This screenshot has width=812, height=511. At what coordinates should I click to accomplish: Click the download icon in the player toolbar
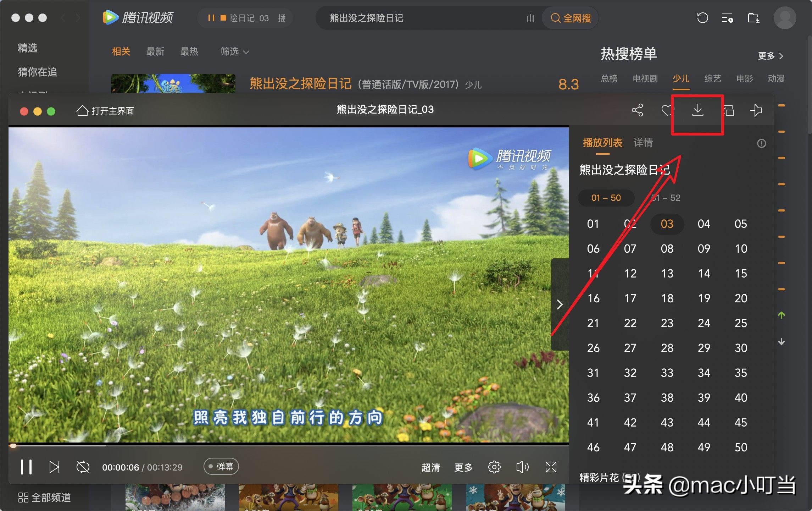698,110
